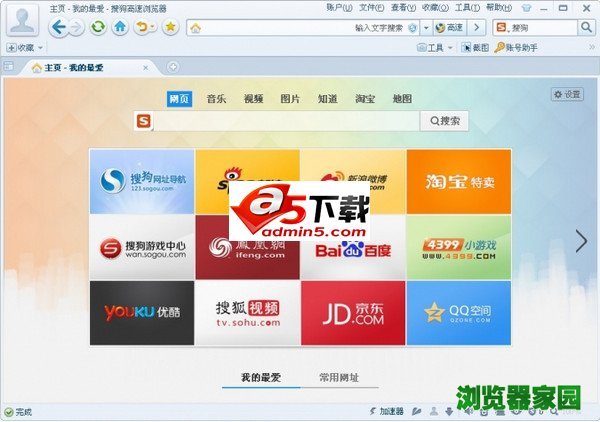The image size is (600, 422).
Task: Switch to 常用网址 tab
Action: [341, 378]
